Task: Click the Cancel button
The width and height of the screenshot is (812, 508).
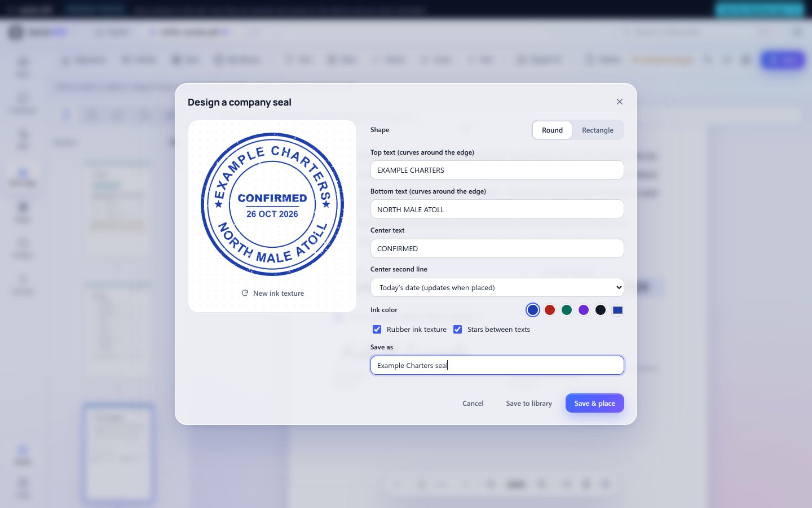Action: [473, 403]
